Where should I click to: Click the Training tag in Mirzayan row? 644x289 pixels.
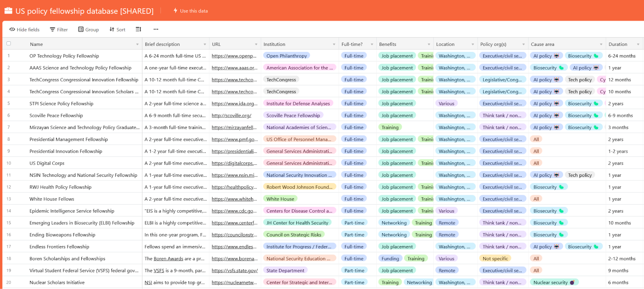390,127
